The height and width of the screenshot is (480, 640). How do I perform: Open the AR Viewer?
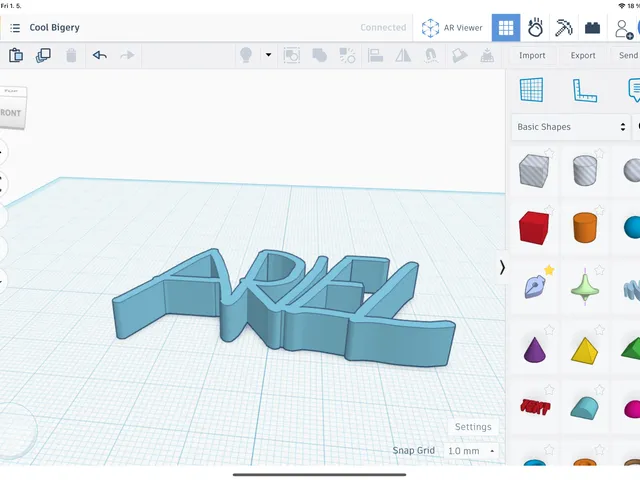coord(452,28)
